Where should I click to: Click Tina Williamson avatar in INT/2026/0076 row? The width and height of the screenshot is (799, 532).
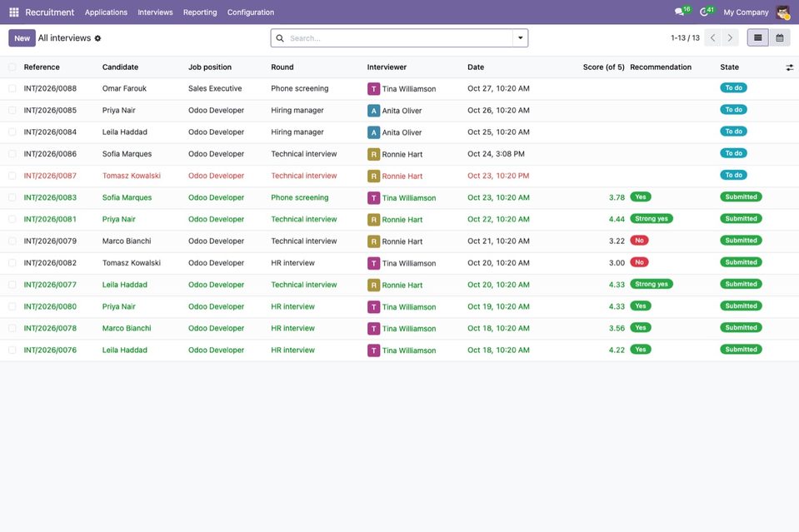click(x=373, y=351)
